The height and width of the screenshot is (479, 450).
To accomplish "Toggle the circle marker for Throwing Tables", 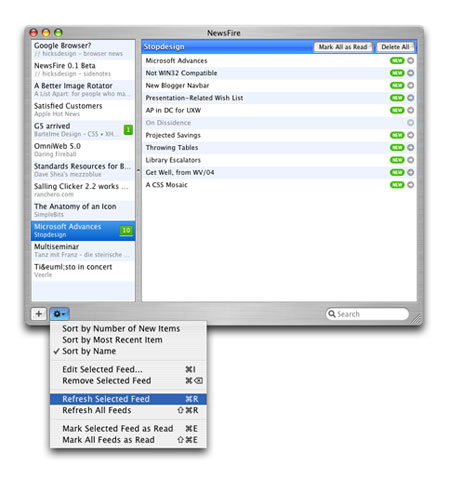I will tap(411, 147).
